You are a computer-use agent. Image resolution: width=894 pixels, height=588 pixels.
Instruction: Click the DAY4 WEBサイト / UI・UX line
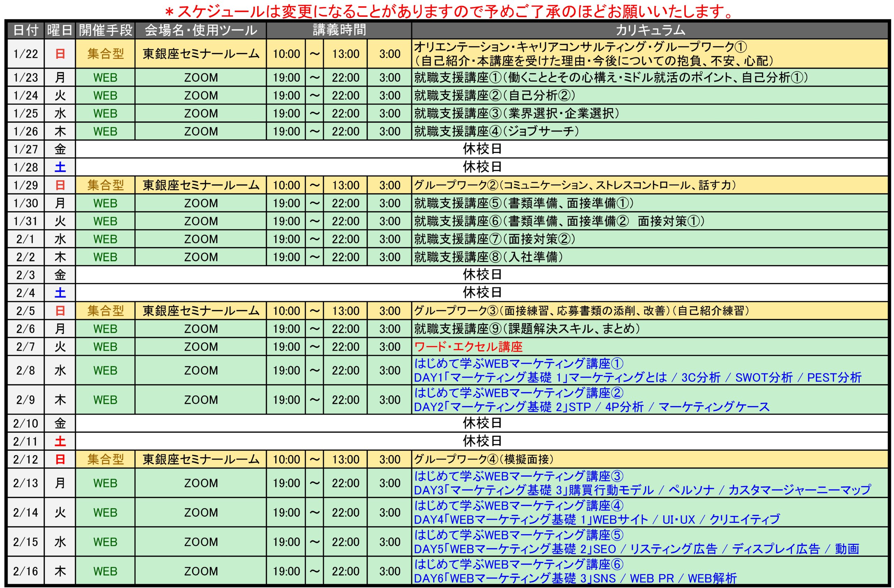pos(597,519)
